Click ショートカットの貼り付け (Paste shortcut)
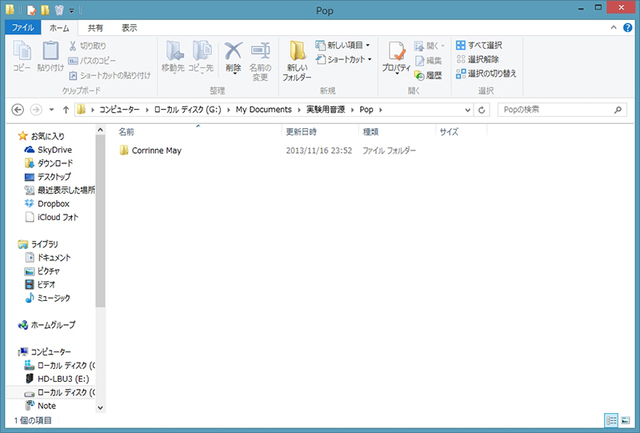The height and width of the screenshot is (433, 640). [x=109, y=75]
